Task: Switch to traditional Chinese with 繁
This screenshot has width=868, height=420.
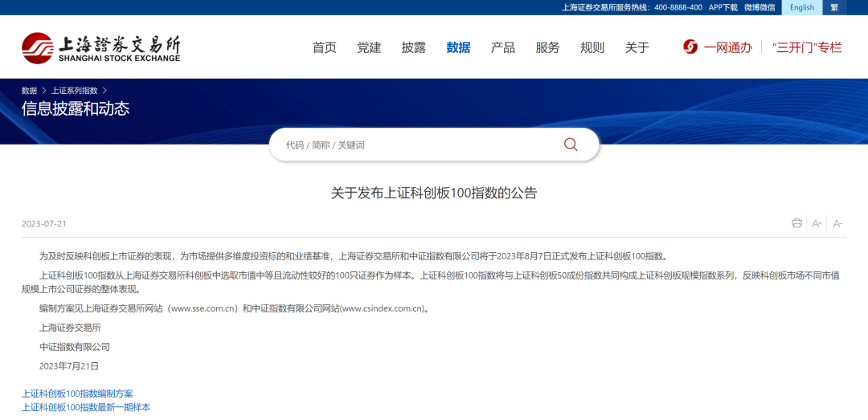Action: point(834,7)
